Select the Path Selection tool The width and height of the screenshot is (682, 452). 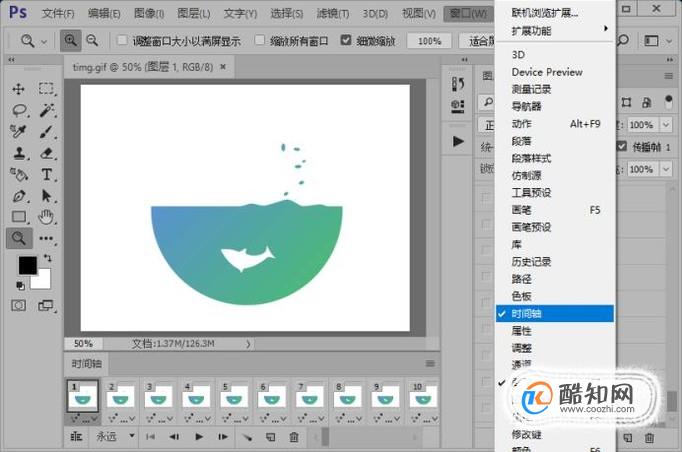coord(47,196)
